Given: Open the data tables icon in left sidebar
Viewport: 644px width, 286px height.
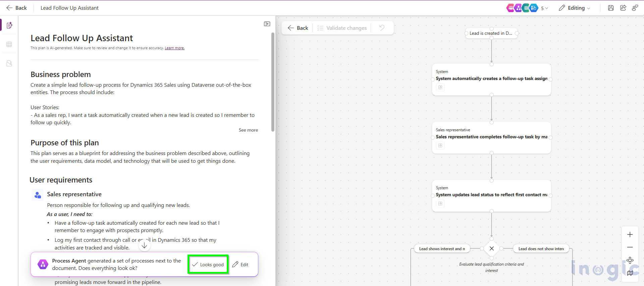Looking at the screenshot, I should pyautogui.click(x=9, y=44).
